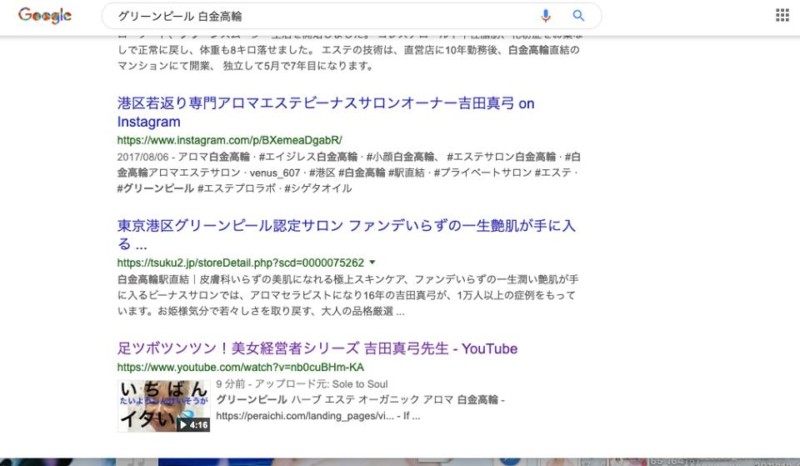Click the instagram.com/p/BXemeaDgabR URL

coord(230,140)
